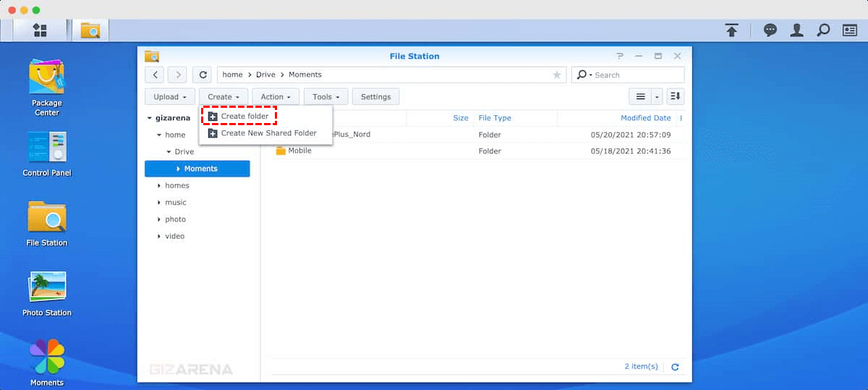This screenshot has height=390, width=868.
Task: Collapse the Drive tree node
Action: point(169,152)
